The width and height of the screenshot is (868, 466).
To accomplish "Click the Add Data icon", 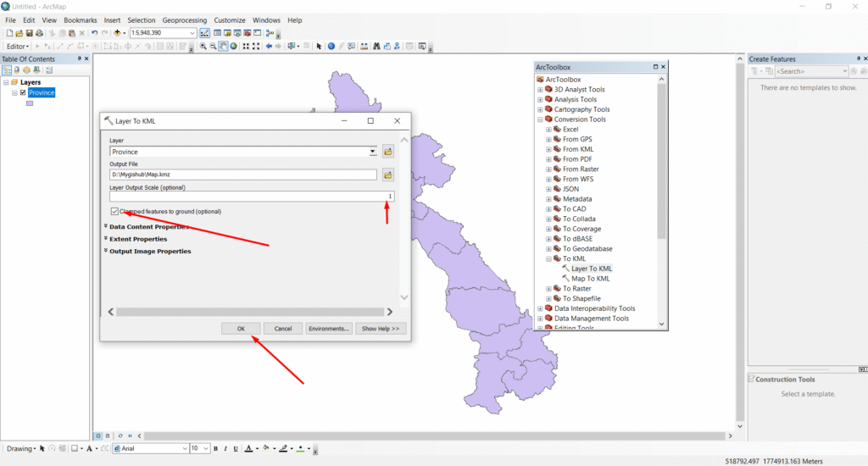I will [x=117, y=33].
